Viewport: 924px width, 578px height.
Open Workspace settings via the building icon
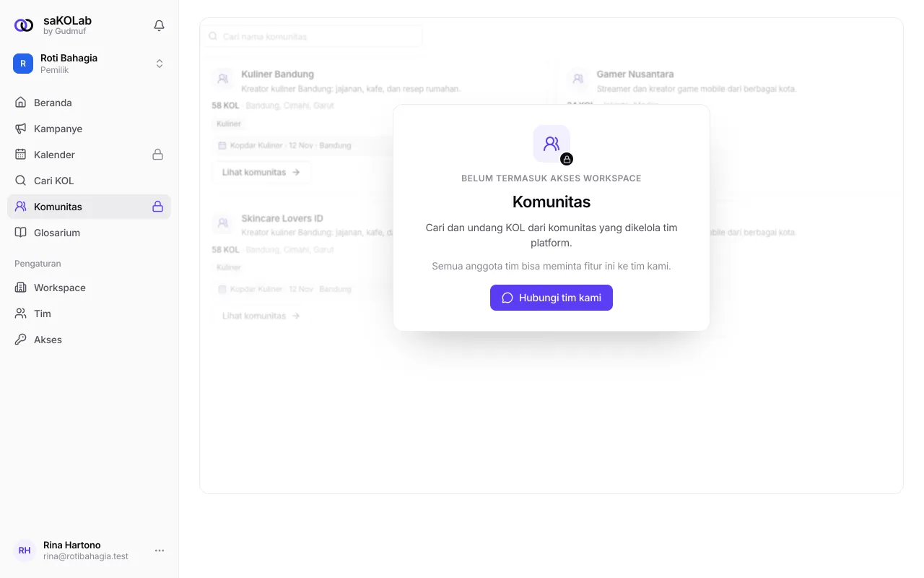[x=21, y=288]
